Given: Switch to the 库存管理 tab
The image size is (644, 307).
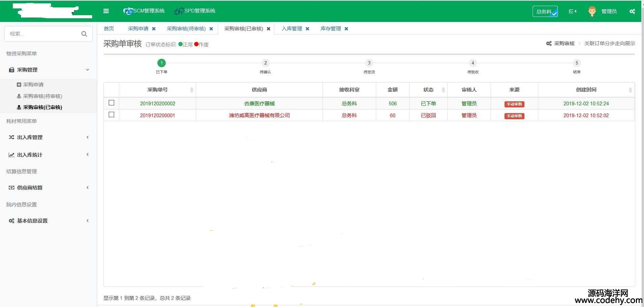Looking at the screenshot, I should pos(331,29).
